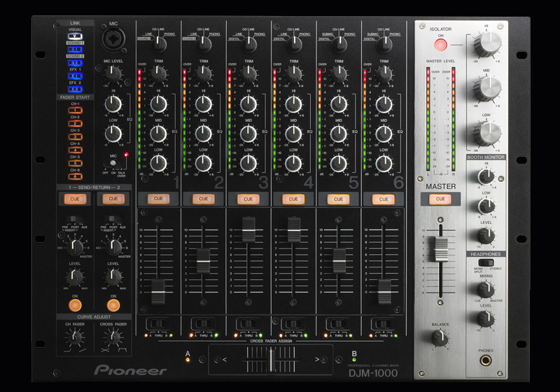Click the MIC LEVEL knob
Viewport: 560px width, 392px height.
(113, 74)
